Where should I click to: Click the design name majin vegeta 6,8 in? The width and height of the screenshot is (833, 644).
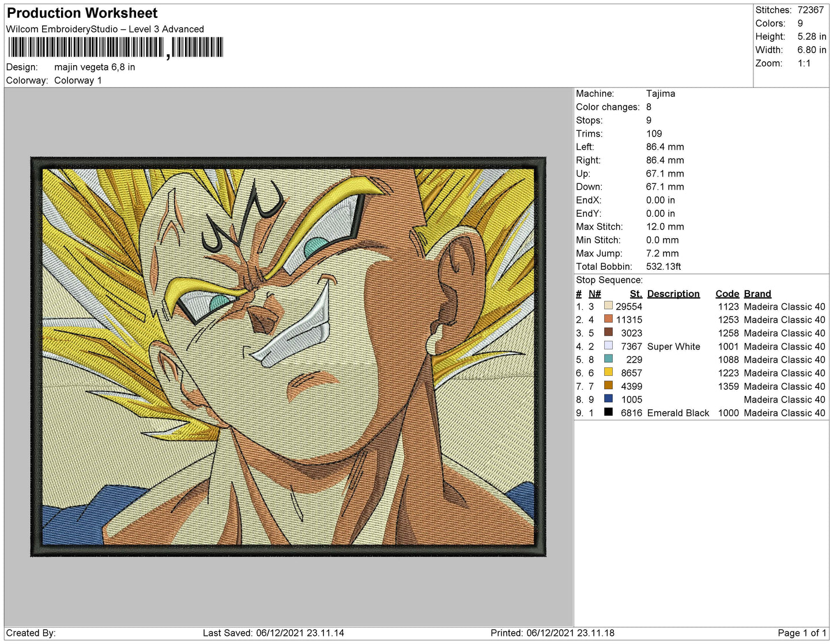click(95, 67)
